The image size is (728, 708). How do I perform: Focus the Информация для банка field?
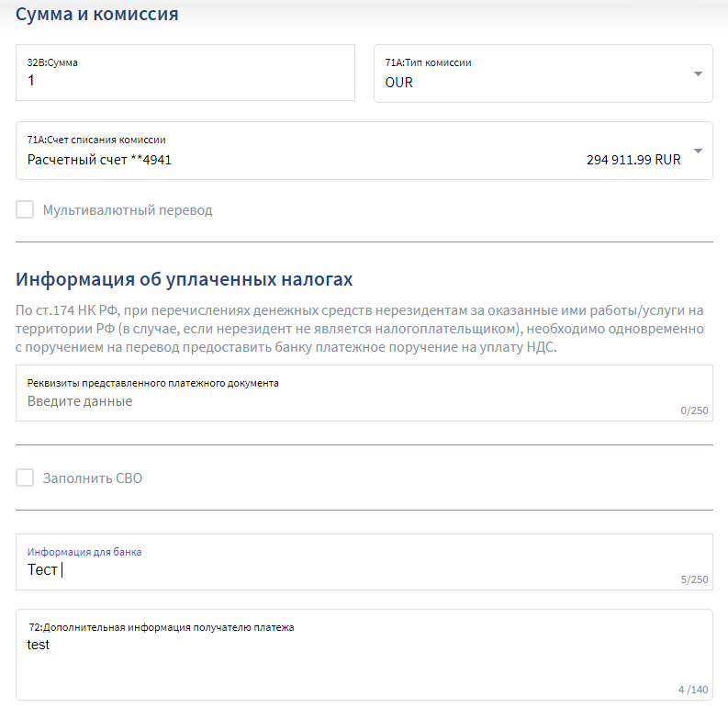pyautogui.click(x=364, y=562)
